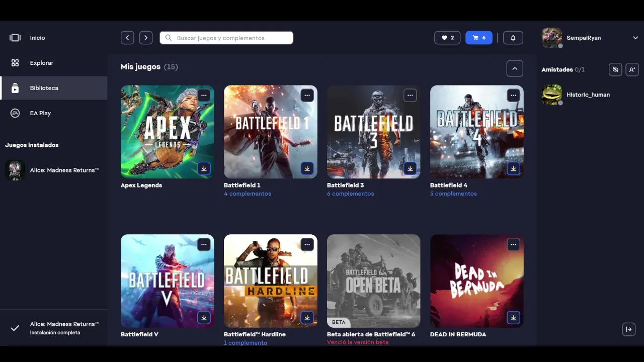The height and width of the screenshot is (362, 644).
Task: Click 'Venció la versión beta' text
Action: click(358, 342)
